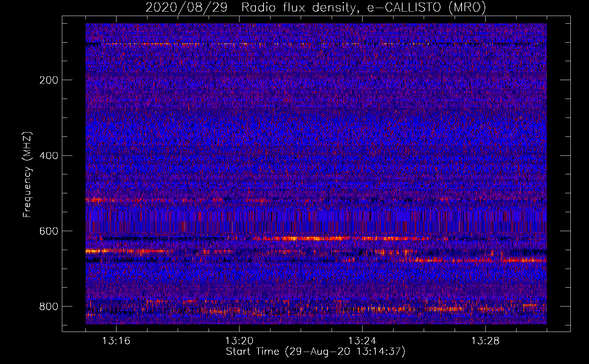
Task: Click the 400 frequency tick label
Action: coord(48,156)
